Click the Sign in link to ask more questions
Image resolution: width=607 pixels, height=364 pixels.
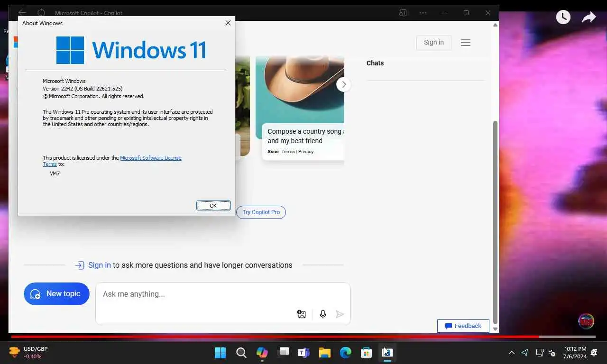coord(100,265)
